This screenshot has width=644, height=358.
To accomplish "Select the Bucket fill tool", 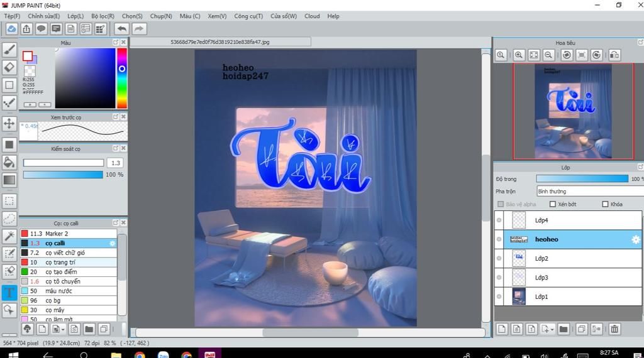I will [x=9, y=162].
